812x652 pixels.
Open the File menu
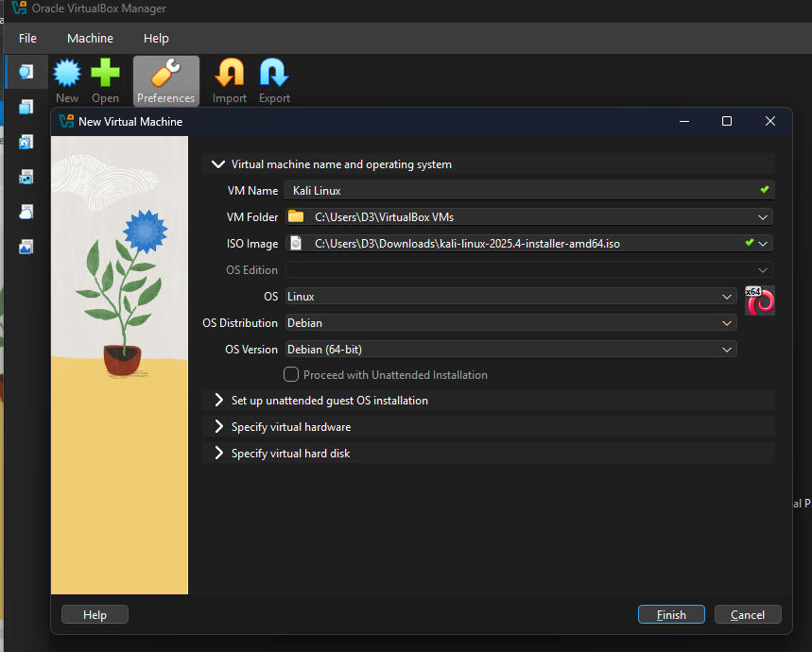point(27,39)
